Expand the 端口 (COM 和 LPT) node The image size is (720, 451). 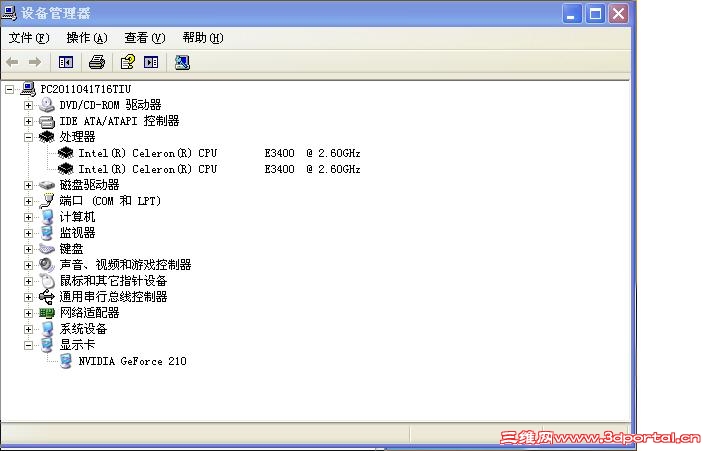[x=28, y=201]
